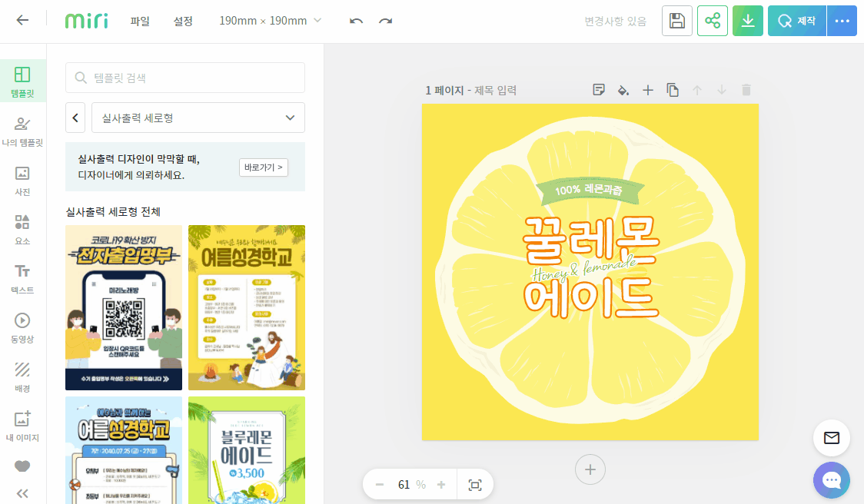864x504 pixels.
Task: Delete the page with trash icon
Action: tap(746, 90)
